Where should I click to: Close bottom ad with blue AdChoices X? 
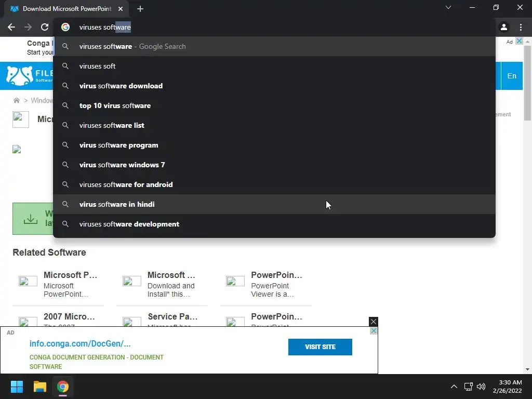374,331
